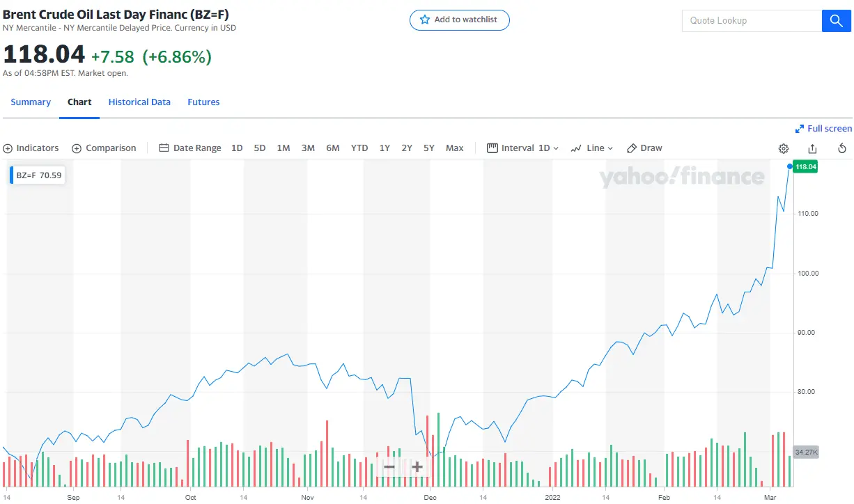Focus the Quote Lookup search field
Image resolution: width=854 pixels, height=504 pixels.
(x=752, y=21)
